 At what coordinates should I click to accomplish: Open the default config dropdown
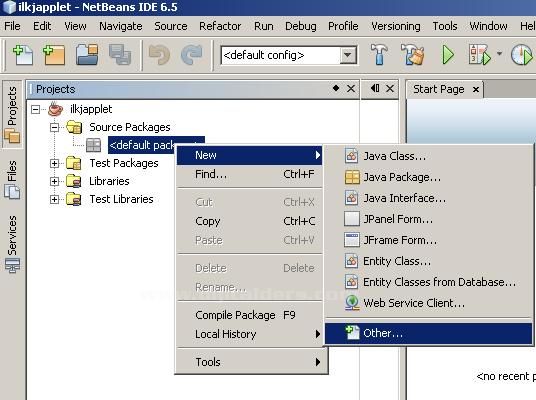[x=348, y=55]
